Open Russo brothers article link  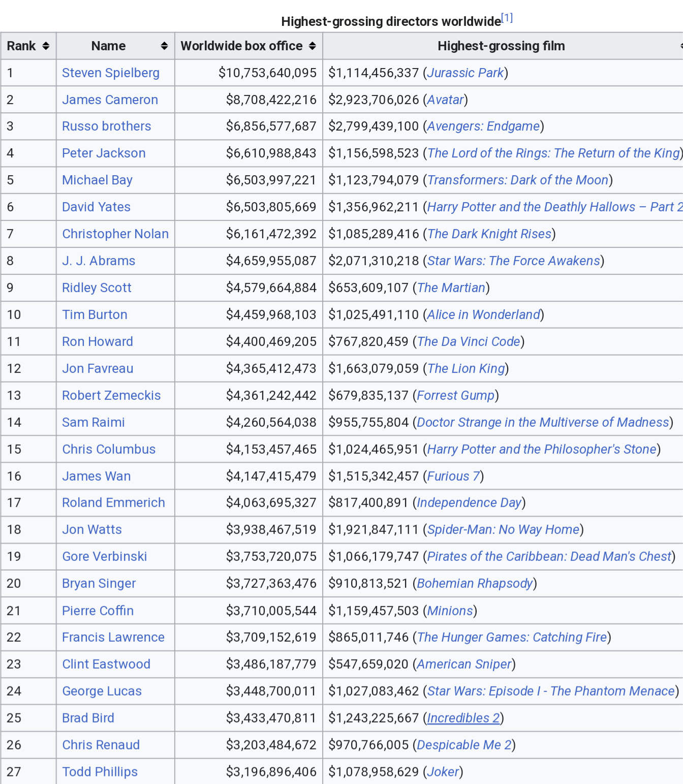106,127
